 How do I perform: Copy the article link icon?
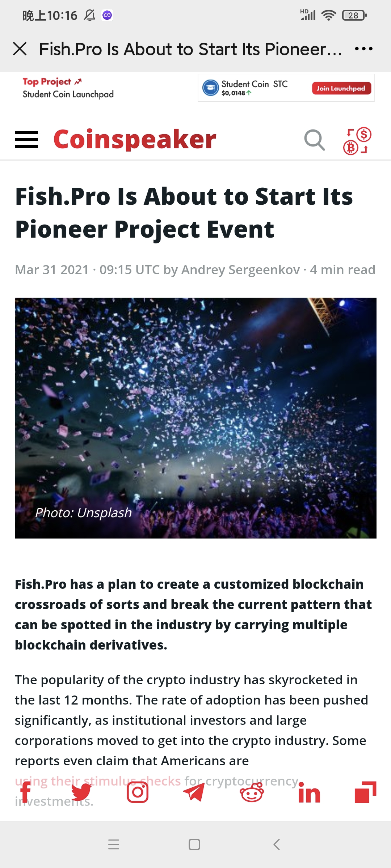(x=365, y=792)
